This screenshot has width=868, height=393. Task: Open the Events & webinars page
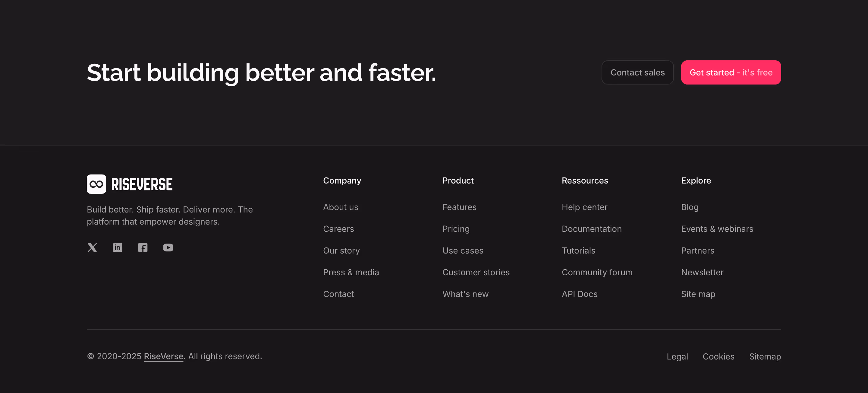coord(717,229)
